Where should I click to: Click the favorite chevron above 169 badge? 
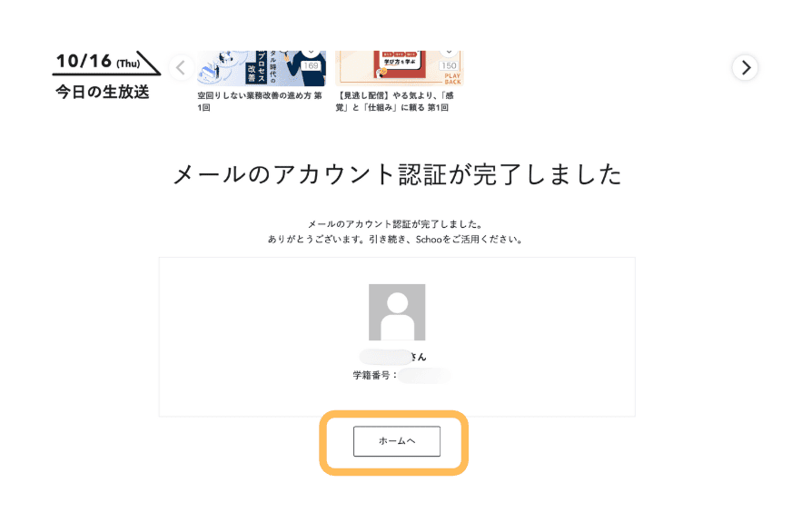point(312,53)
